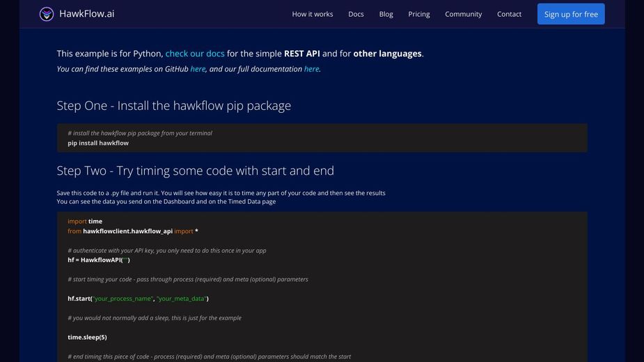Open the How it works page
This screenshot has height=362, width=644.
[312, 14]
